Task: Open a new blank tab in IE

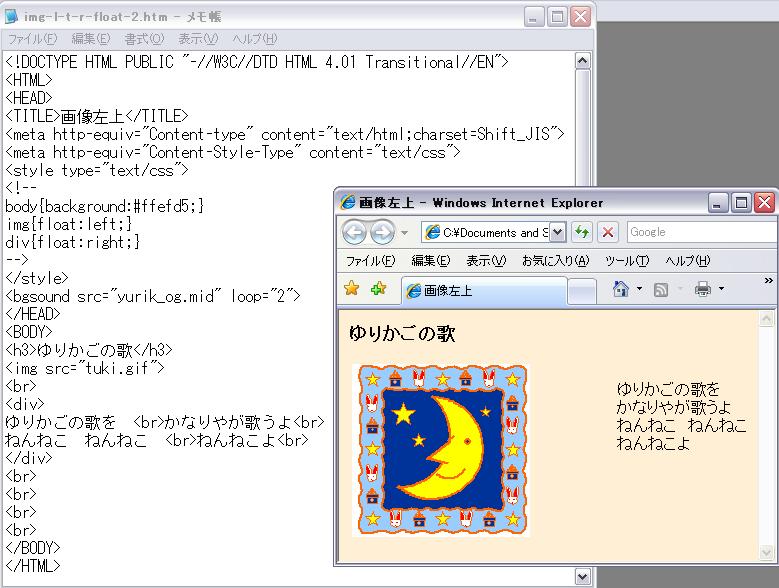Action: (x=582, y=291)
